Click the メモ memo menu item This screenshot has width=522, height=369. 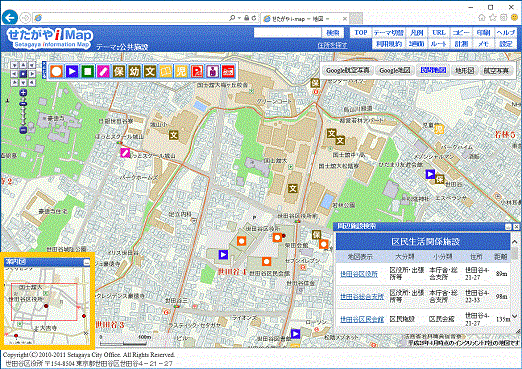click(483, 44)
